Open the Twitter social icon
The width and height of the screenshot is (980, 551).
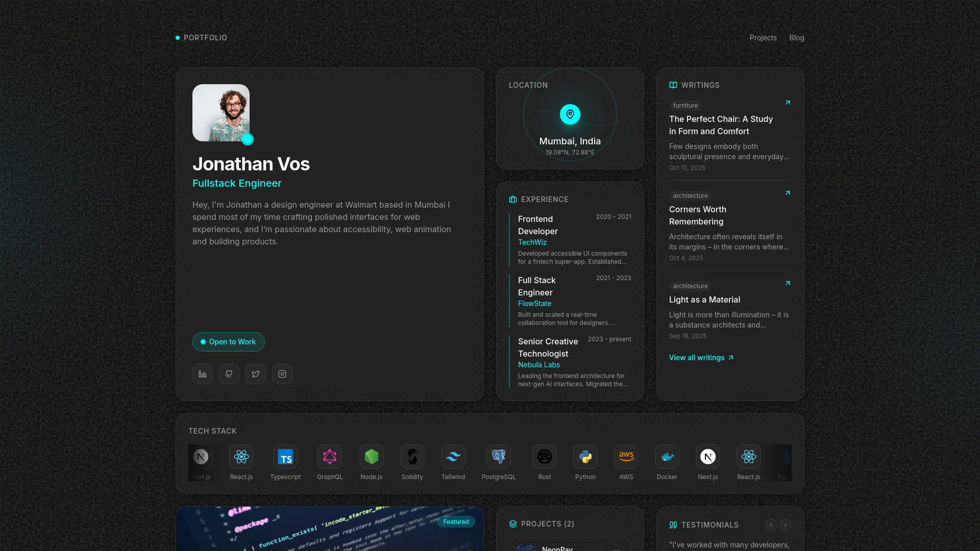click(x=256, y=374)
